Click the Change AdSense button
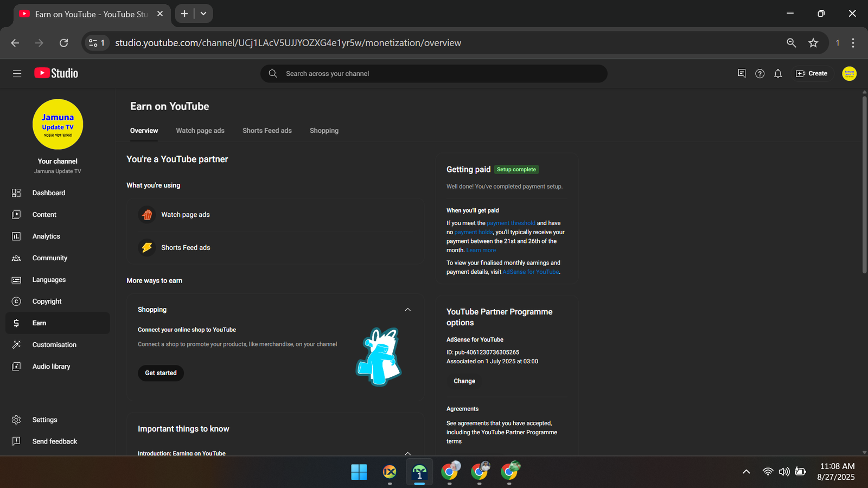The height and width of the screenshot is (488, 868). 464,381
